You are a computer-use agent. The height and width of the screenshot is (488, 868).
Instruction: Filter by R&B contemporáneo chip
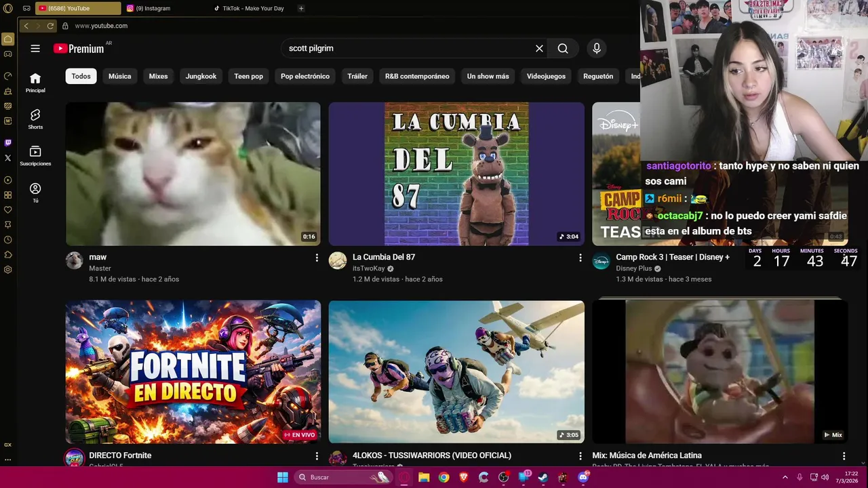coord(417,76)
